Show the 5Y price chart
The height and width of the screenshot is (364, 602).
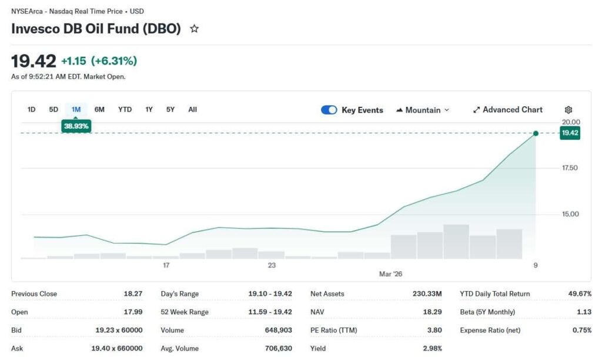coord(170,109)
